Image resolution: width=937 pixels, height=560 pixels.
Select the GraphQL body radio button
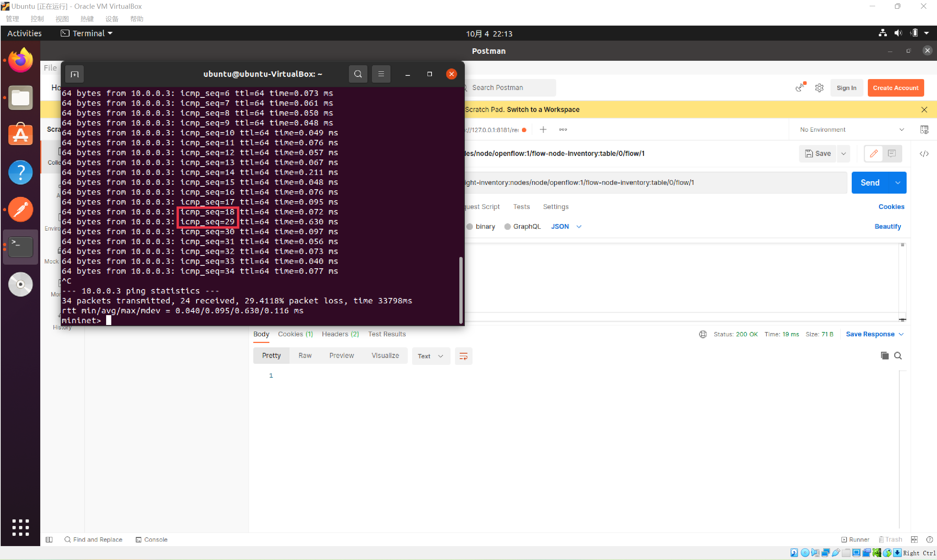pyautogui.click(x=508, y=227)
